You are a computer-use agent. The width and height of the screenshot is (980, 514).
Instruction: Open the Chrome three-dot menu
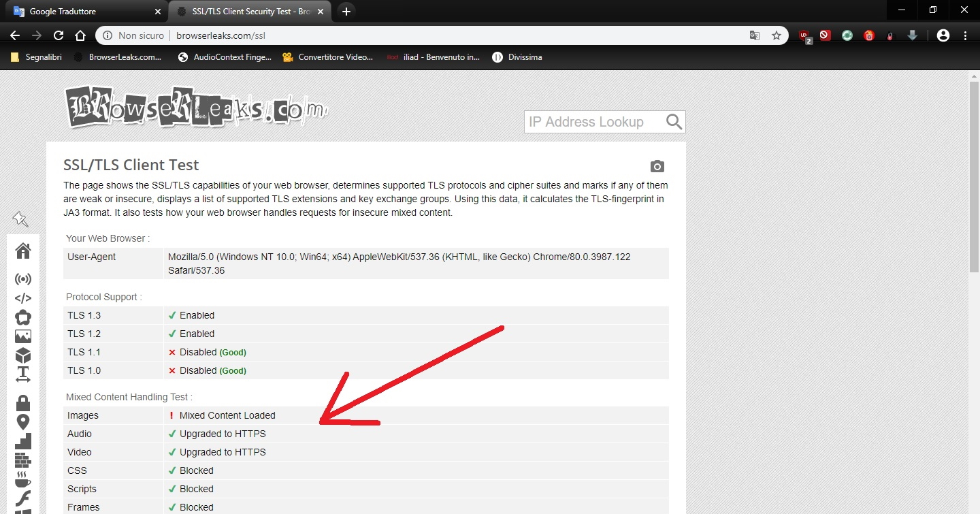click(x=965, y=35)
